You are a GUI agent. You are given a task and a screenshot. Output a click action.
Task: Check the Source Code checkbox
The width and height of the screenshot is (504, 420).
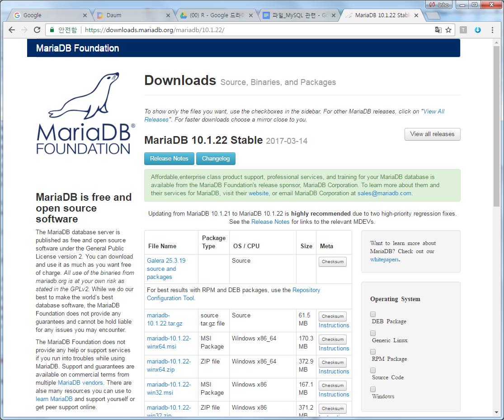coord(373,370)
